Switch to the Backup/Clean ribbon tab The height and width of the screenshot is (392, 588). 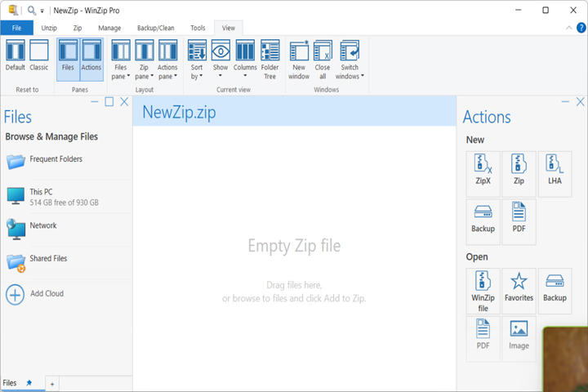(x=156, y=28)
